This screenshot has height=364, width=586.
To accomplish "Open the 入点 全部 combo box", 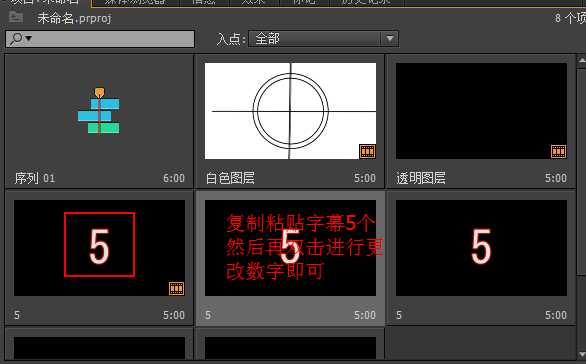I will [324, 39].
